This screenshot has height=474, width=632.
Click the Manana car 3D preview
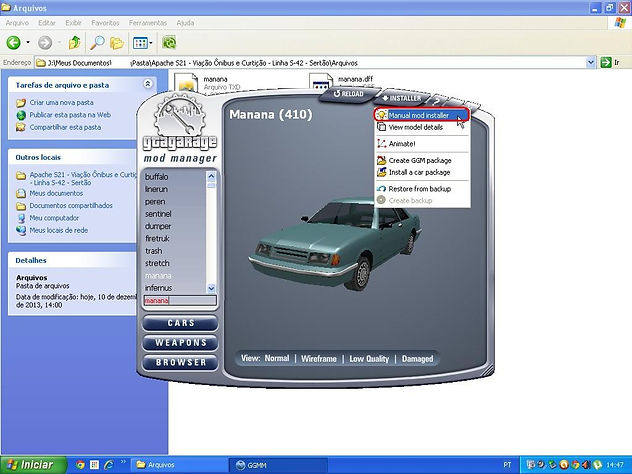click(335, 244)
